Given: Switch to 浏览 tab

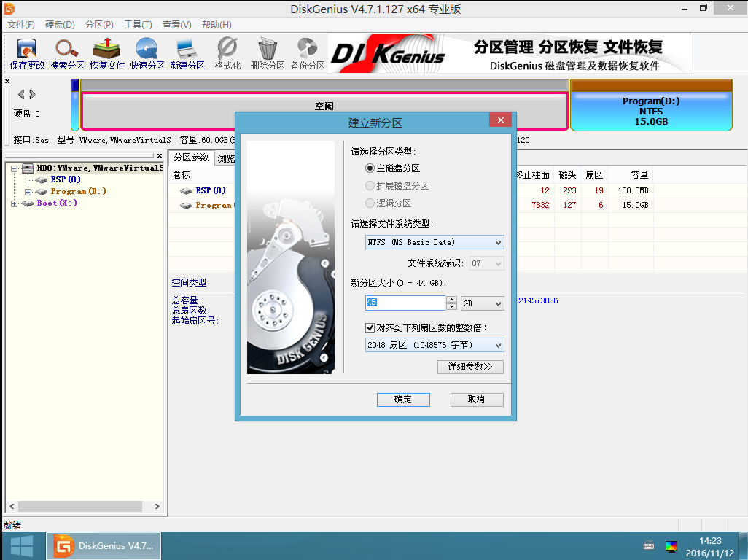Looking at the screenshot, I should click(x=226, y=158).
